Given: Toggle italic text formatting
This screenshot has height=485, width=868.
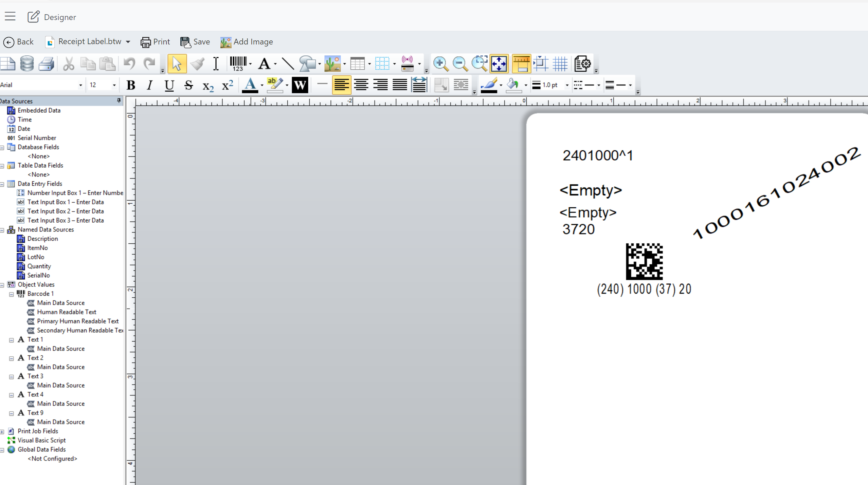Looking at the screenshot, I should (149, 85).
